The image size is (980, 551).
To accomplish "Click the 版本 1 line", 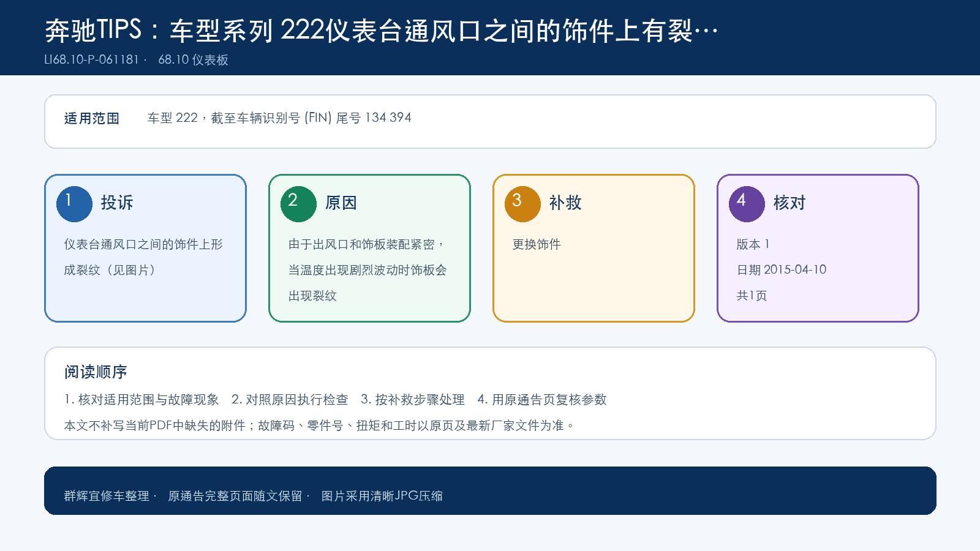I will [x=753, y=244].
